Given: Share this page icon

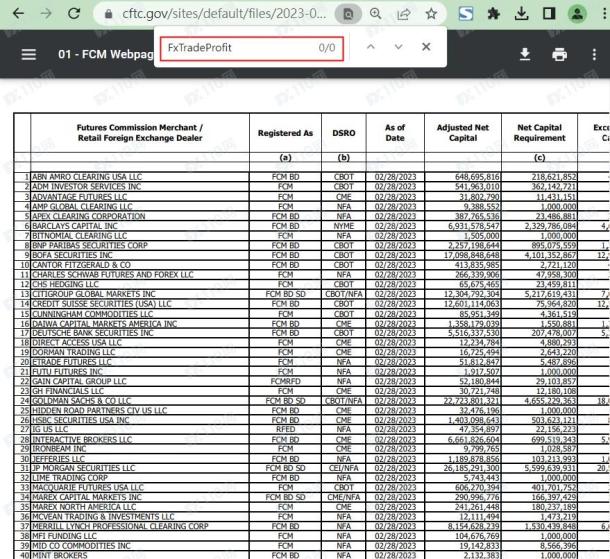Looking at the screenshot, I should point(403,14).
